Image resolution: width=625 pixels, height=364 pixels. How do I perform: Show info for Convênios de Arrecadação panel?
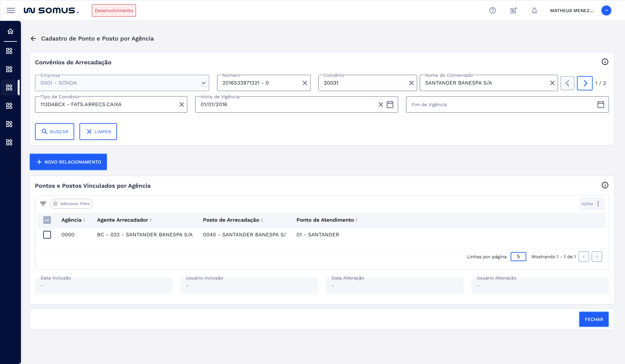(x=605, y=62)
